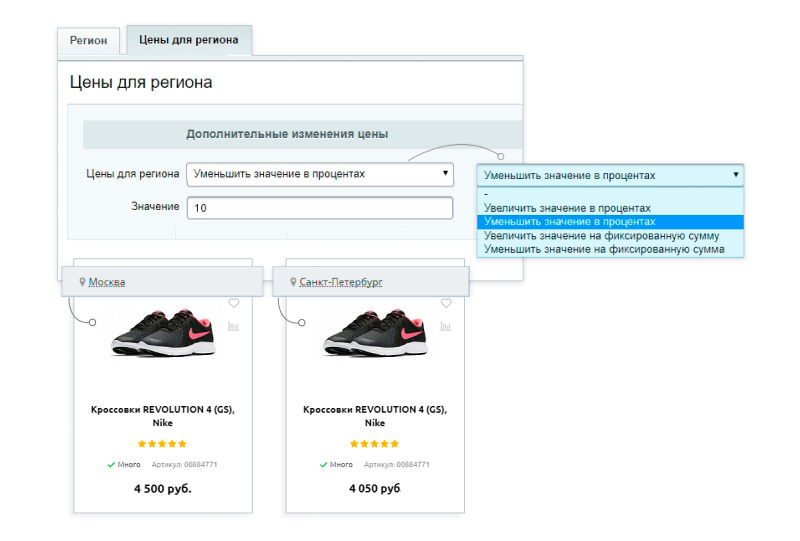Click the Санкт-Петербург region link
Image resolution: width=800 pixels, height=541 pixels.
tap(341, 282)
